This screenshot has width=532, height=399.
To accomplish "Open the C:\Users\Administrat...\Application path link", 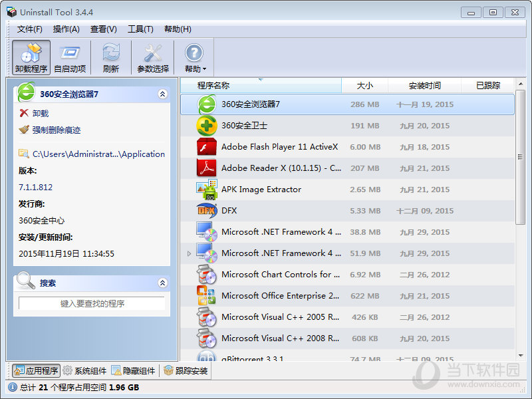I will pyautogui.click(x=98, y=154).
